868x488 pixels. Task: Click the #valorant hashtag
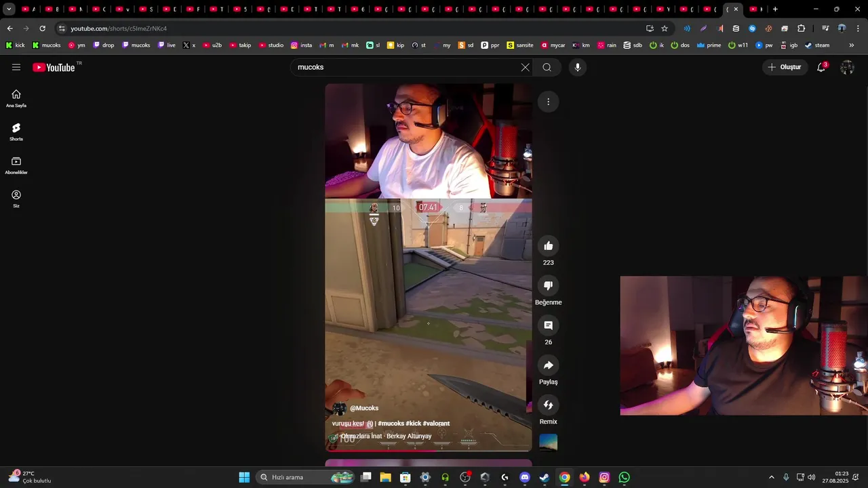tap(436, 424)
